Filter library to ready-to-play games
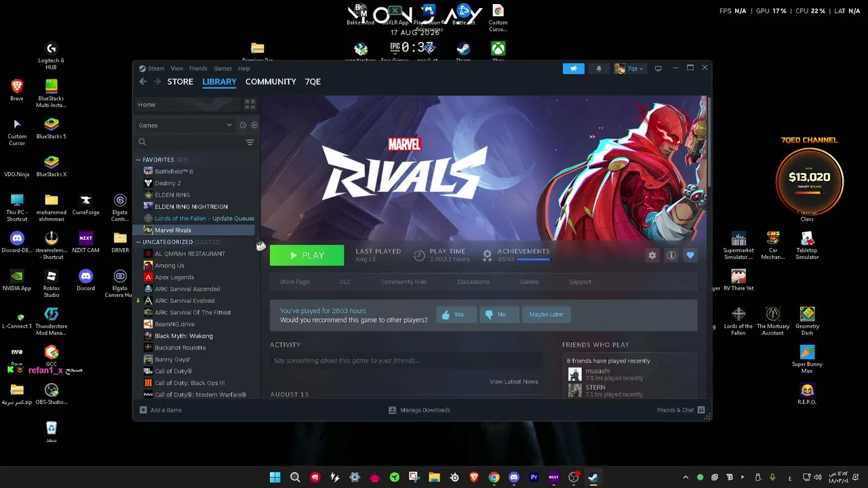Viewport: 868px width, 488px height. (x=254, y=125)
